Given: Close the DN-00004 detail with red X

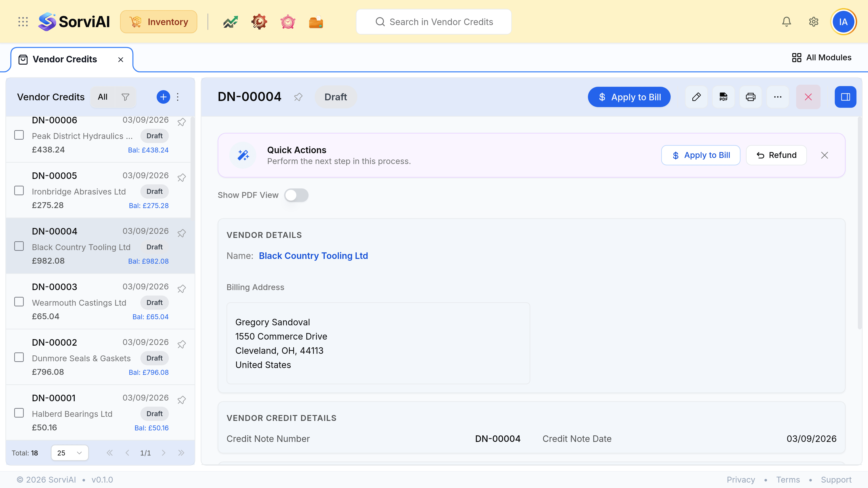Looking at the screenshot, I should (808, 97).
